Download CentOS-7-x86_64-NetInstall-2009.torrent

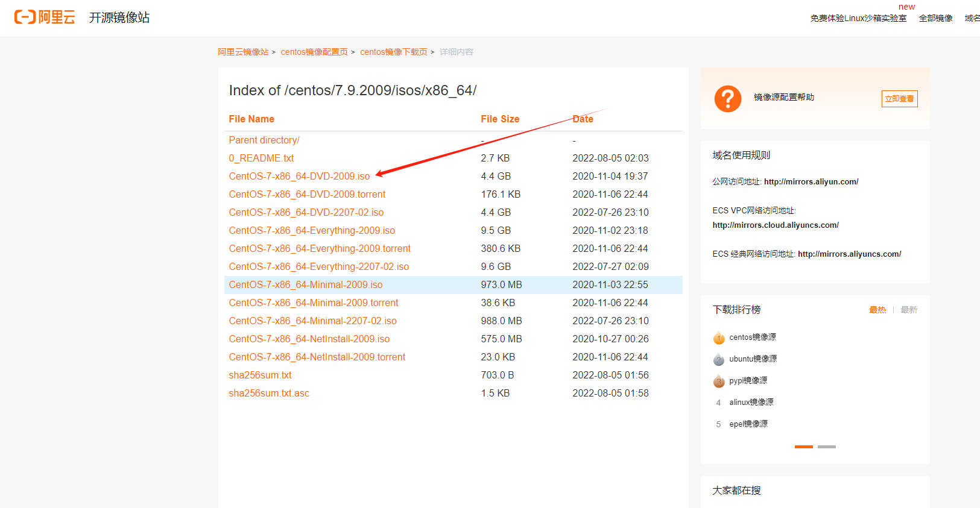[x=317, y=357]
